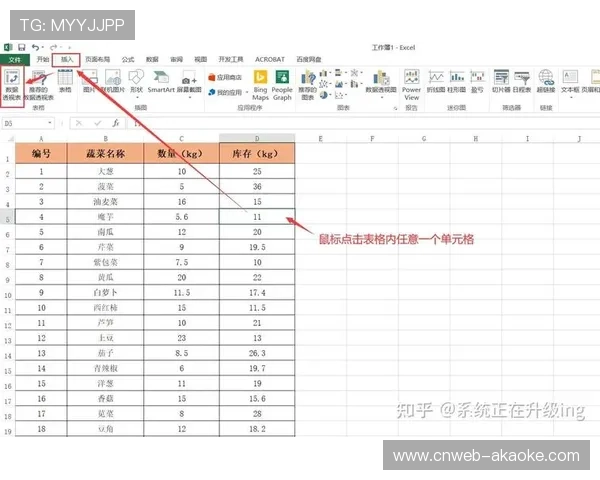Click the Undo arrow icon
Screen dimensions: 600x480
click(x=35, y=47)
